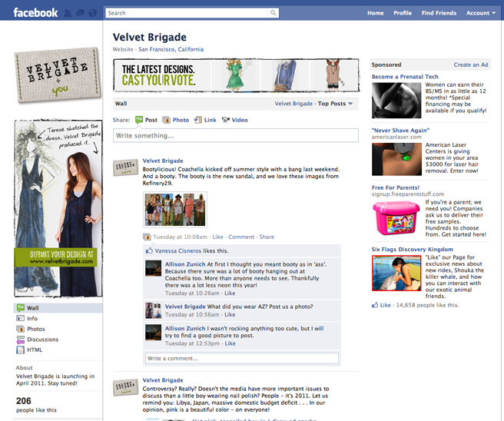The width and height of the screenshot is (504, 421).
Task: Open Allison Zunich name on 12:53pm comment
Action: click(185, 329)
